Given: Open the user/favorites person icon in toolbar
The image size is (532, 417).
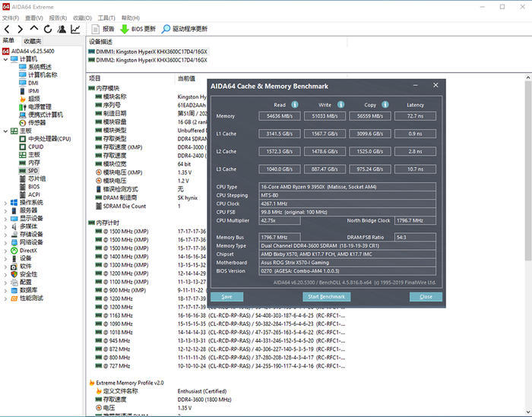Looking at the screenshot, I should click(62, 29).
